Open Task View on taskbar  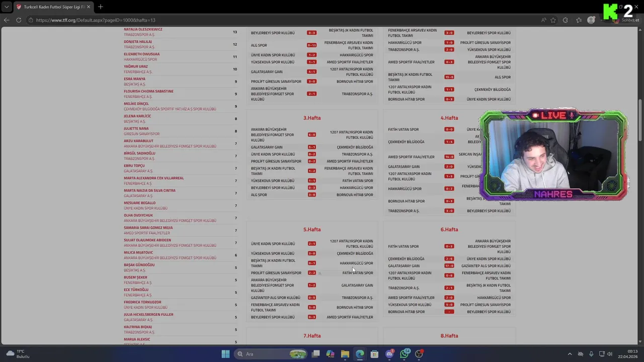point(316,354)
